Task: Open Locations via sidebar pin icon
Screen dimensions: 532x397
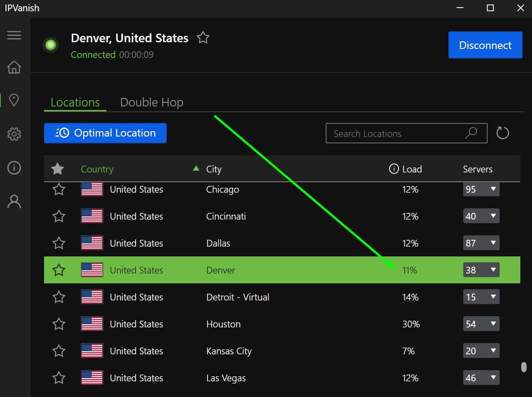Action: (14, 100)
